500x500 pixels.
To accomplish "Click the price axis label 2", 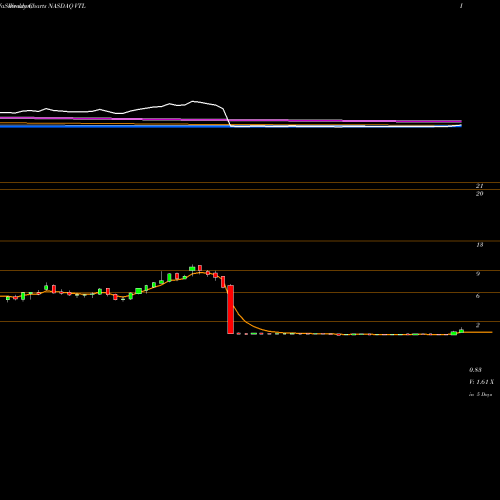I will tap(478, 325).
